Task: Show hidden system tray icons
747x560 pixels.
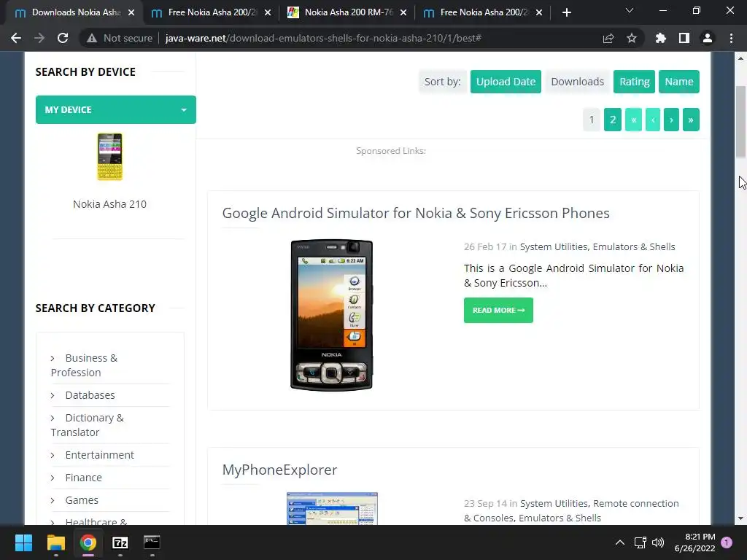Action: click(620, 542)
